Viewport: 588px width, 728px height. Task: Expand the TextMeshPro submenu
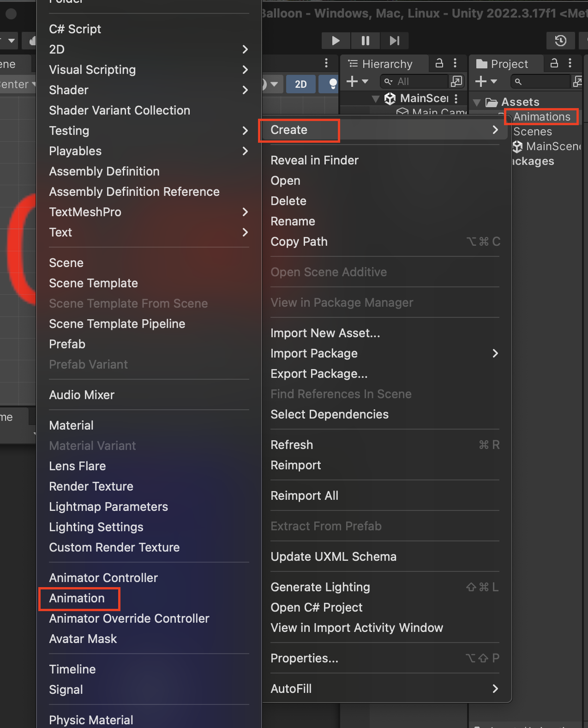149,212
